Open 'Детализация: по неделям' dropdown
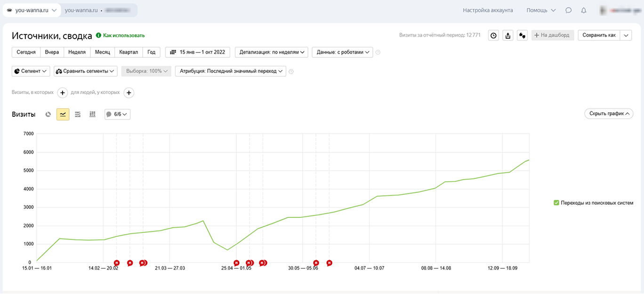 [x=271, y=52]
